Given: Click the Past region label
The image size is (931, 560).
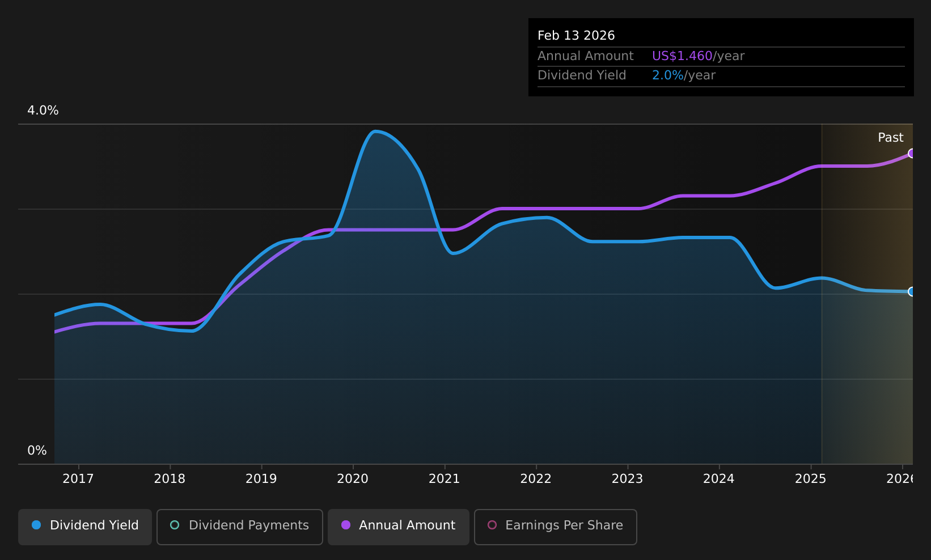Looking at the screenshot, I should pyautogui.click(x=891, y=138).
